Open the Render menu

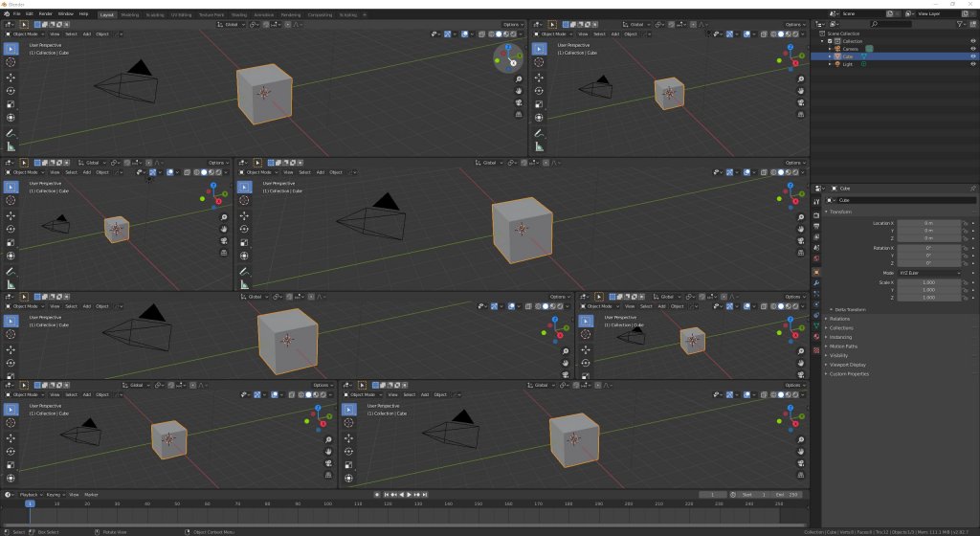(45, 14)
